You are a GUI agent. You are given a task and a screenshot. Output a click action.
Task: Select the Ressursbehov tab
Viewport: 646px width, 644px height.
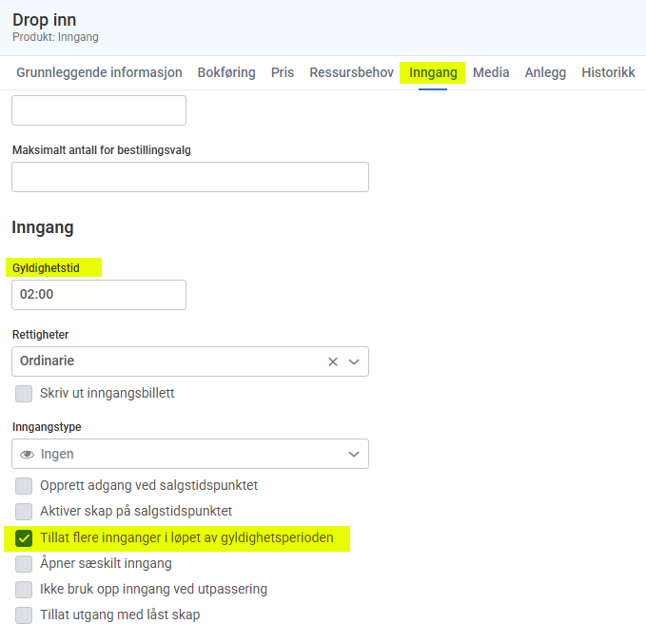(x=351, y=72)
